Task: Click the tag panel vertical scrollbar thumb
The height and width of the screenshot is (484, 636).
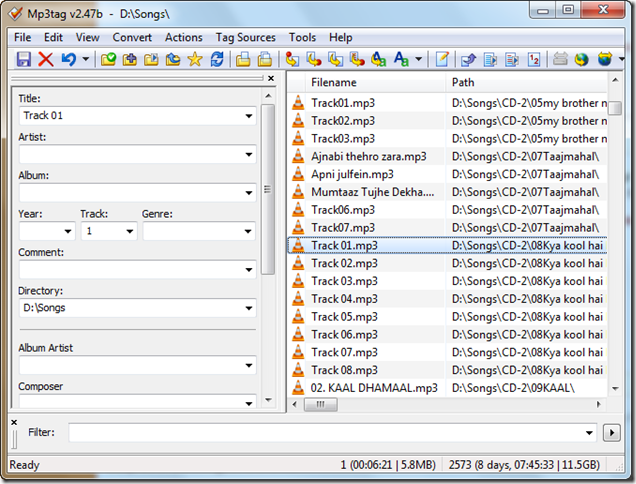Action: [268, 189]
